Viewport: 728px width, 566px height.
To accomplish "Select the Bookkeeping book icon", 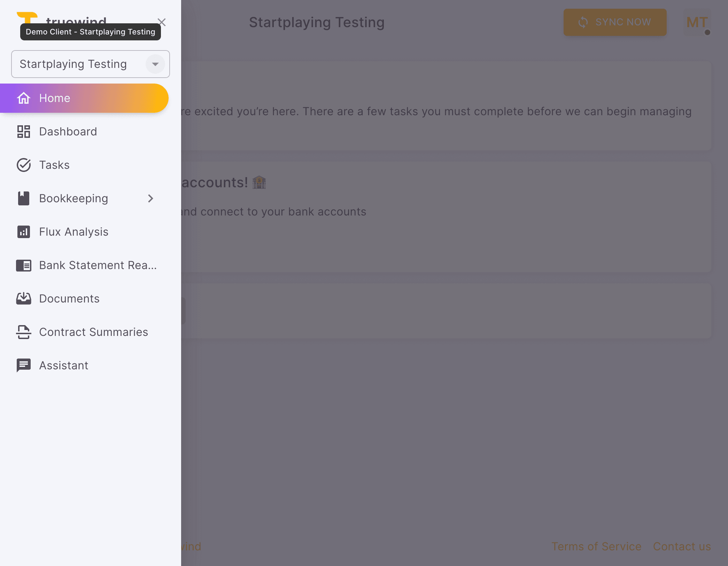I will [x=24, y=198].
